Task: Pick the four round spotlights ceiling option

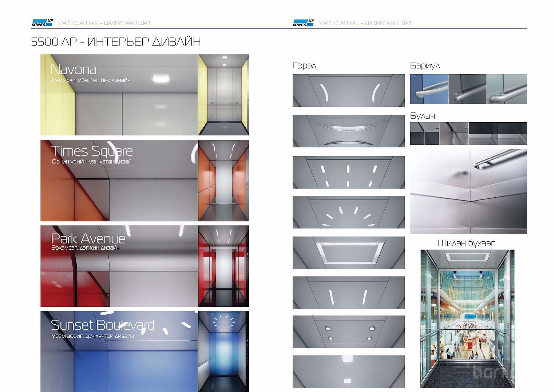Action: (x=348, y=332)
